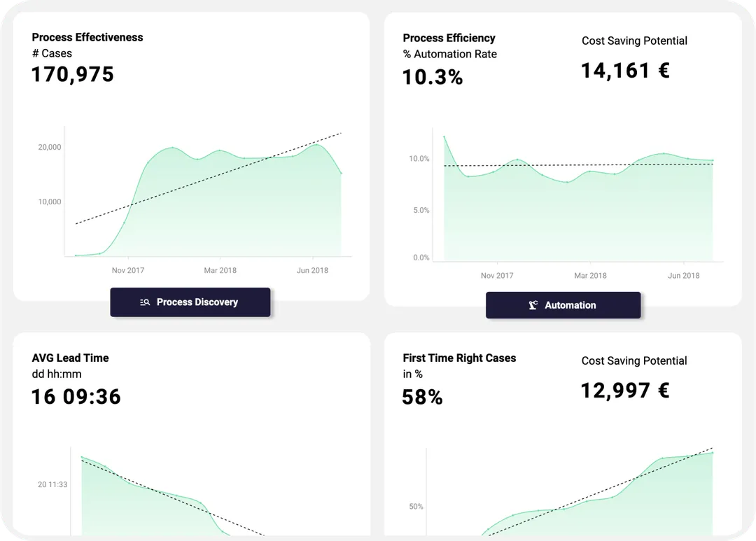Select the AVG Lead Time title

(x=70, y=358)
